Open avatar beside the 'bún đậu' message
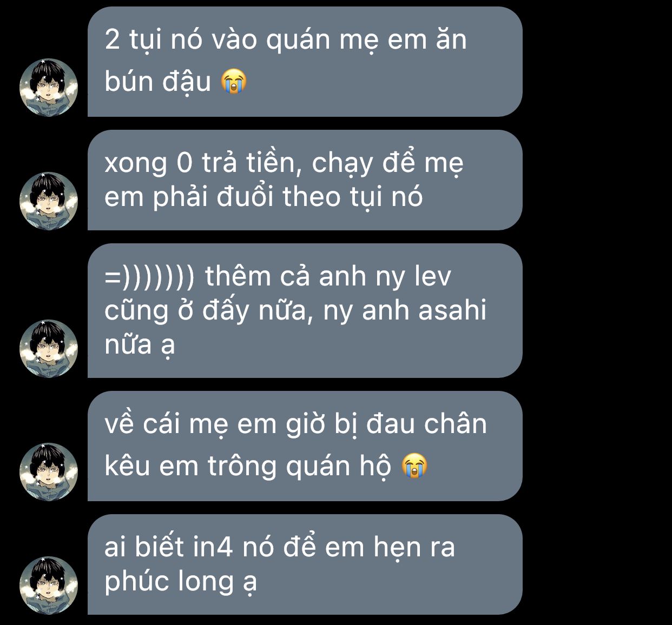 tap(49, 87)
